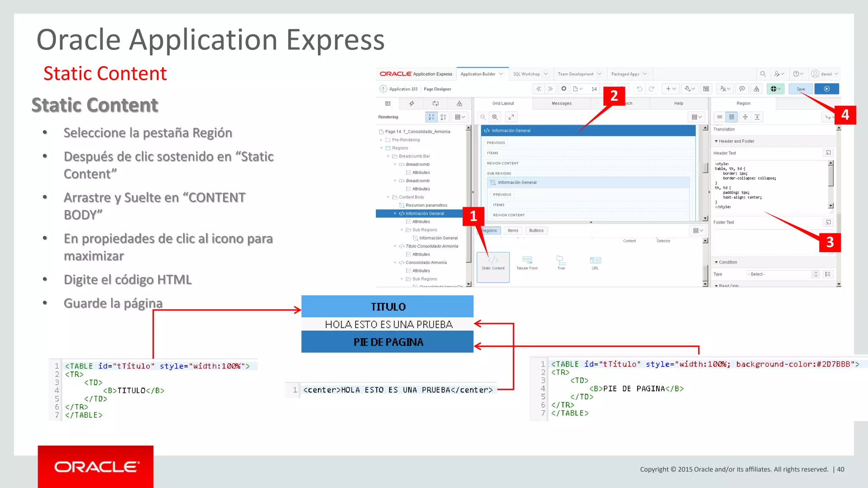Select the URL region type

coord(595,263)
